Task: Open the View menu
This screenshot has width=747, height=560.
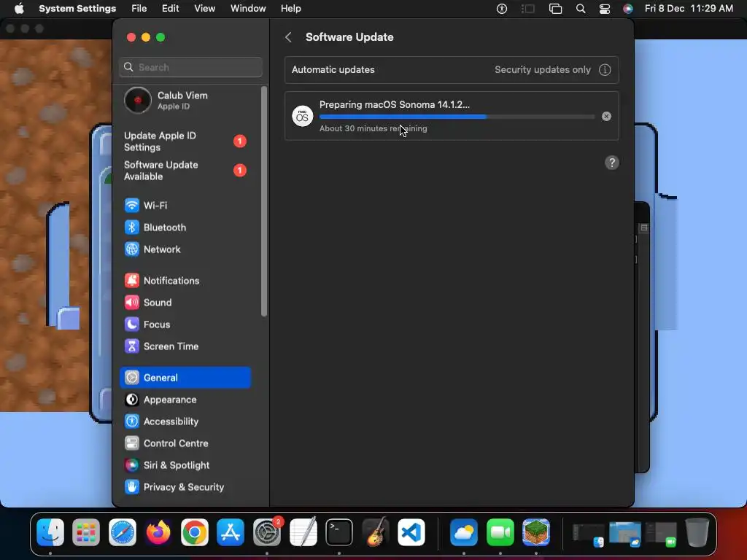Action: coord(205,9)
